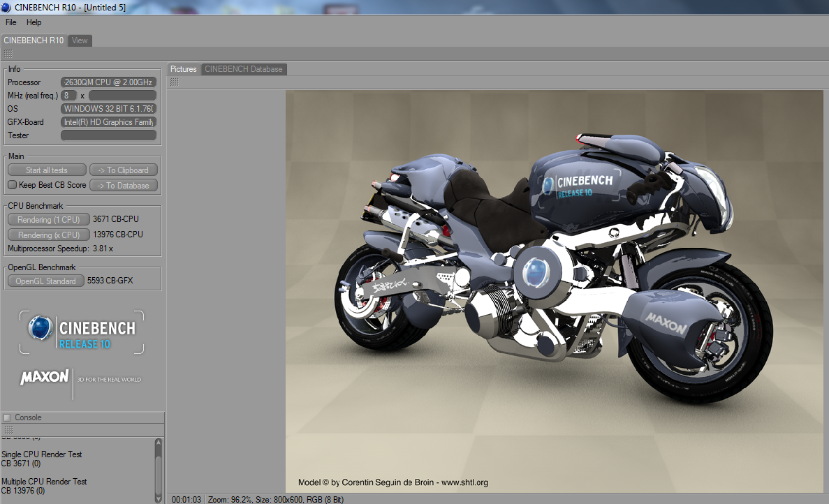Click the CINEBENCH Release 10 logo in sidebar
The height and width of the screenshot is (504, 829).
coord(82,332)
